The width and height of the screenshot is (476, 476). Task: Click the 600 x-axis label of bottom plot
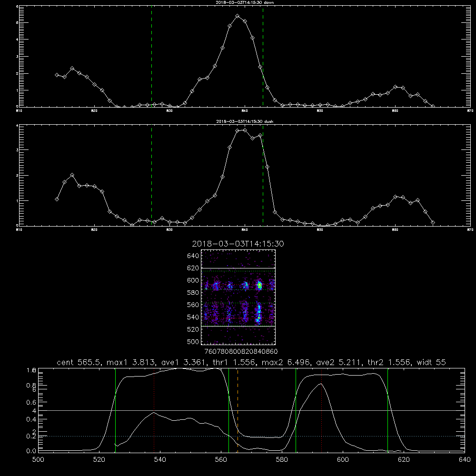click(343, 460)
